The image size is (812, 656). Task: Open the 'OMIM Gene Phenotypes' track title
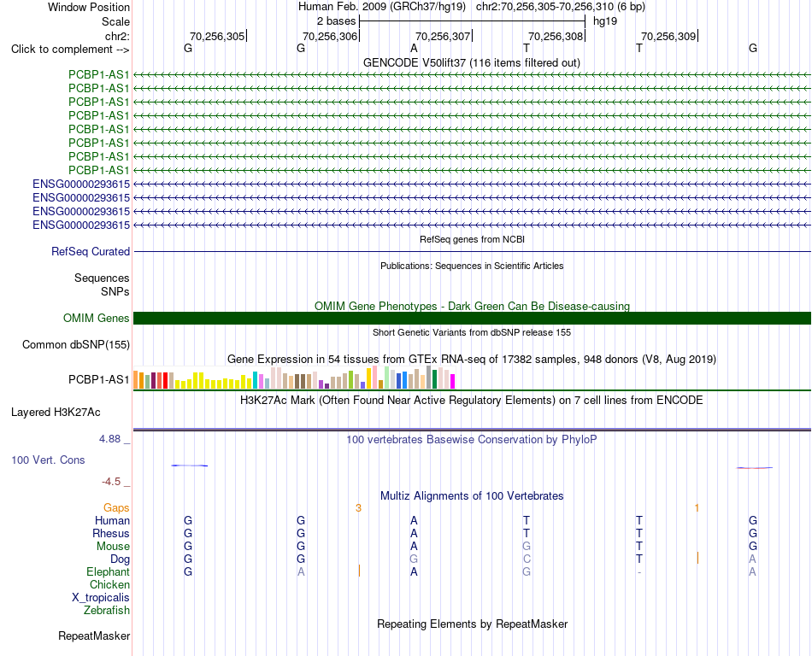point(472,307)
